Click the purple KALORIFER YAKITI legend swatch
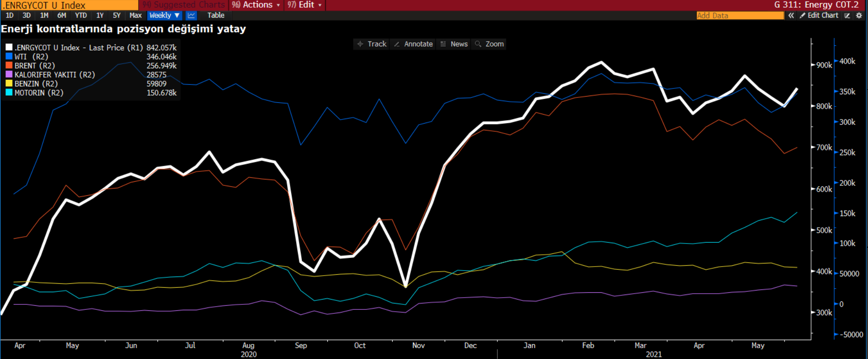The height and width of the screenshot is (359, 868). pos(9,74)
